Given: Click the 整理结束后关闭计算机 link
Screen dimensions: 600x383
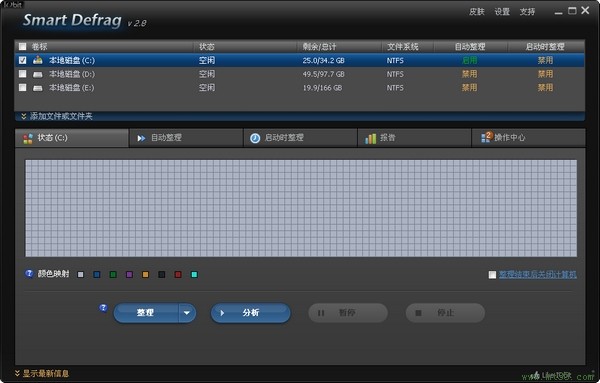Looking at the screenshot, I should point(537,274).
